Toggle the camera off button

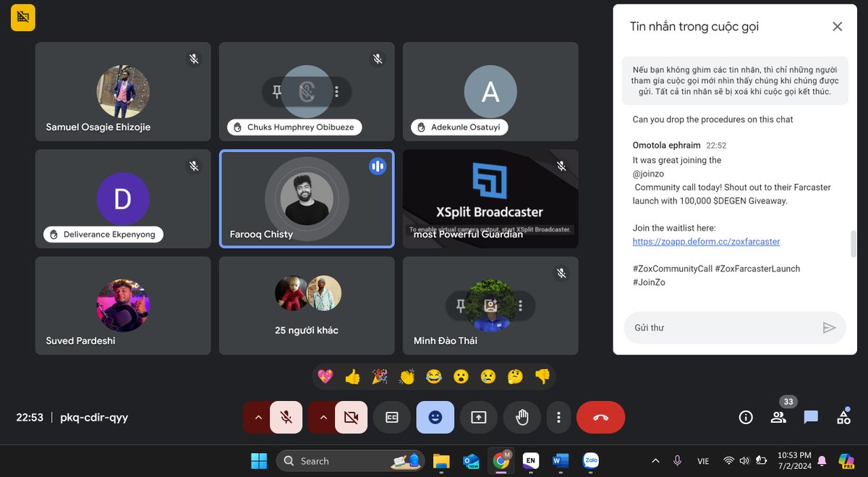point(352,418)
